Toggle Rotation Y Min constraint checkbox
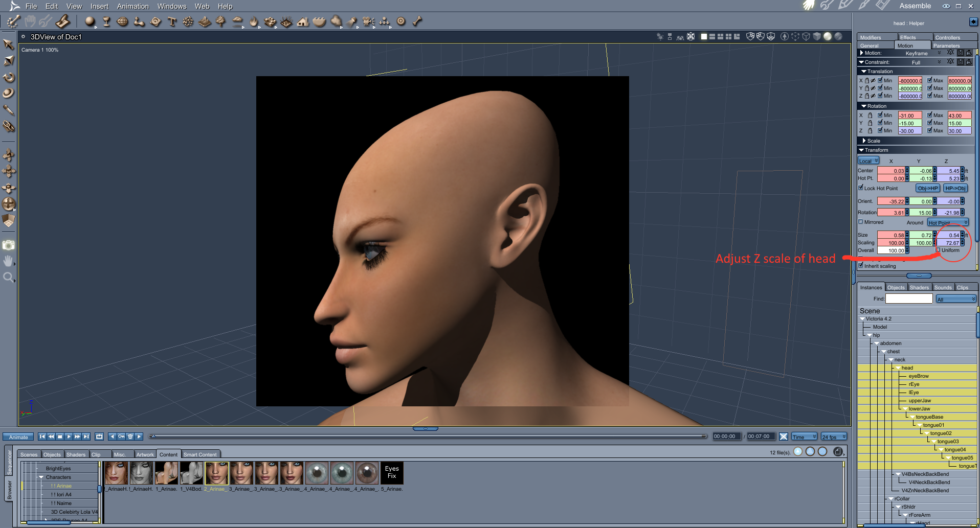Screen dimensions: 980x528 coord(880,123)
